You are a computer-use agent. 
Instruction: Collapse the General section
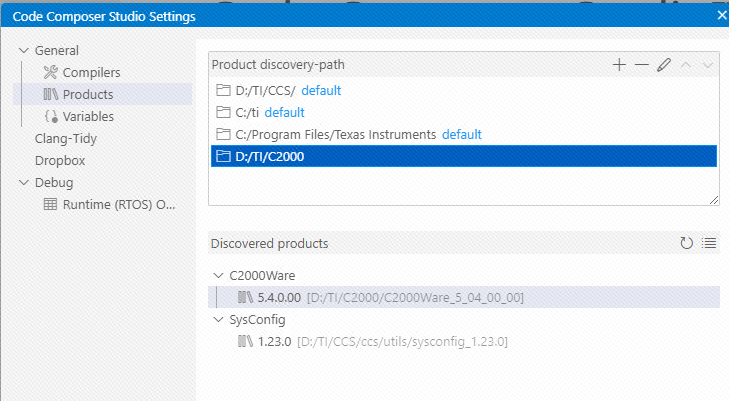24,50
